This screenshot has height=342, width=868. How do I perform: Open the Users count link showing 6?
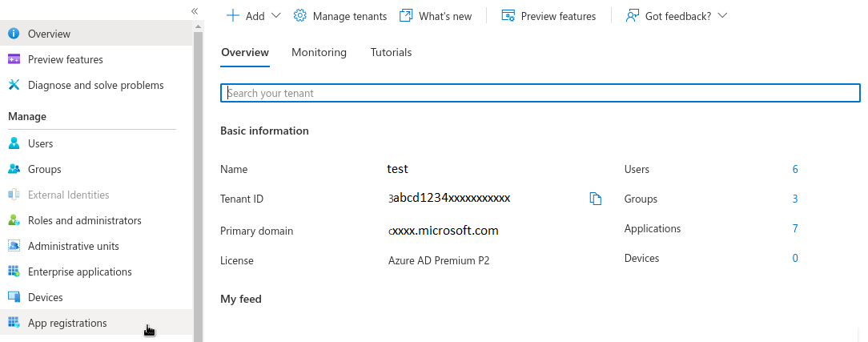[x=795, y=169]
